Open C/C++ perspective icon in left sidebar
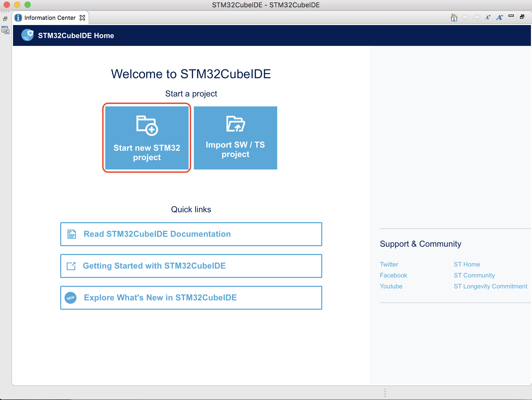532x400 pixels. (x=5, y=30)
